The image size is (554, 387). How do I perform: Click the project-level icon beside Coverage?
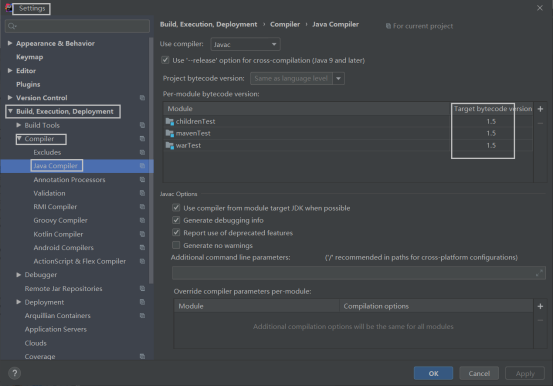tap(142, 356)
